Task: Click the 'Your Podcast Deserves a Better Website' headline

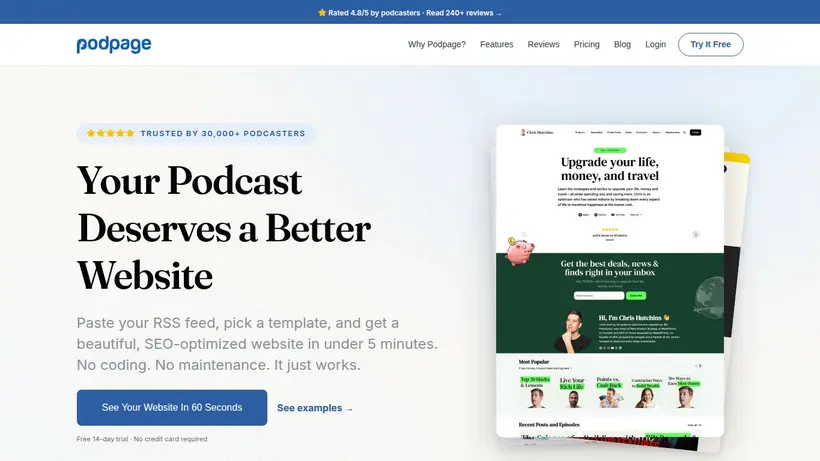Action: click(x=224, y=228)
